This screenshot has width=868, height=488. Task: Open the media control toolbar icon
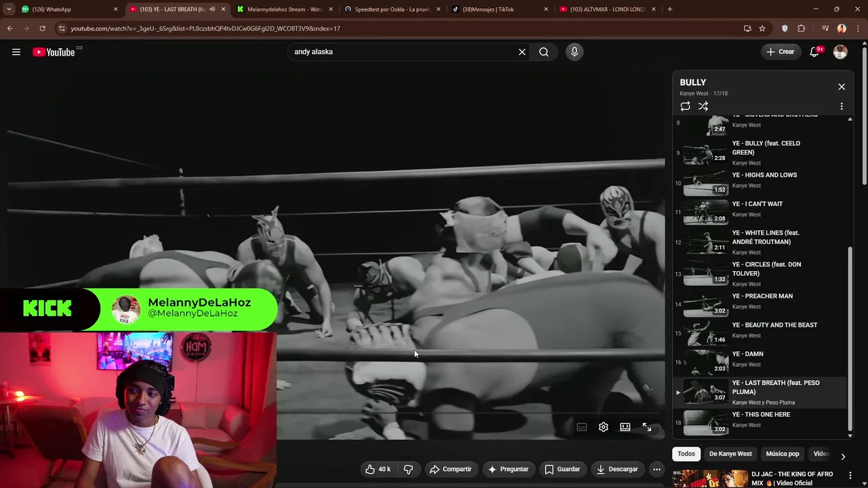[x=825, y=28]
